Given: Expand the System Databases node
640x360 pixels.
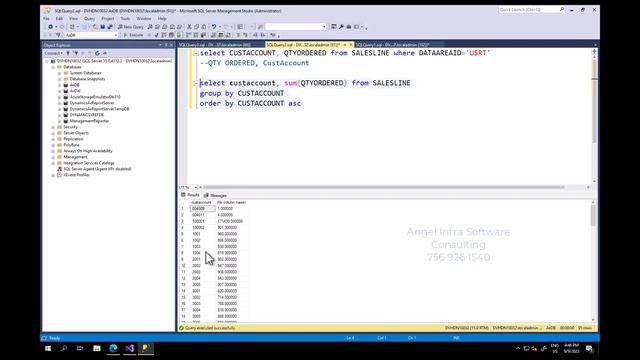Looking at the screenshot, I should (60, 73).
